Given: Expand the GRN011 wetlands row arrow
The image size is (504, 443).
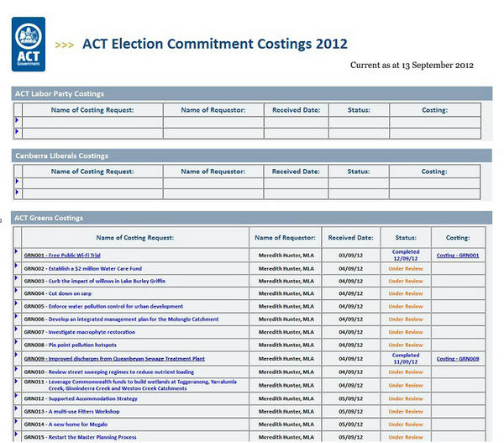Looking at the screenshot, I should point(17,381).
